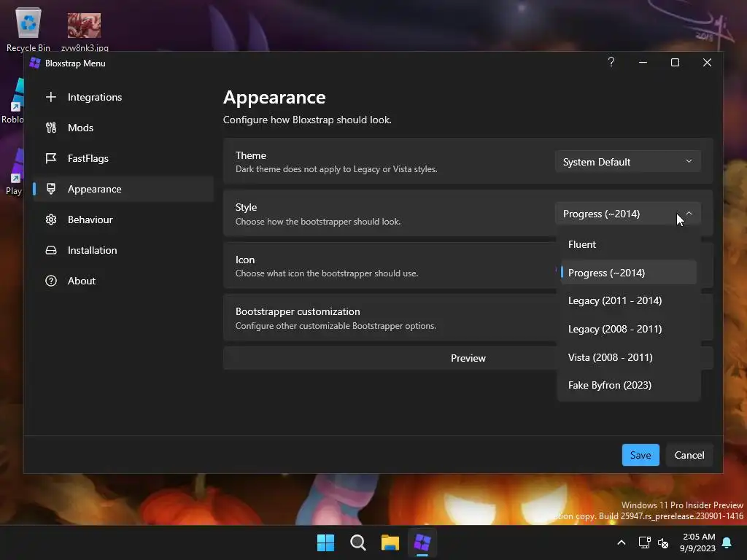
Task: Open the Theme System Default dropdown
Action: coord(627,162)
